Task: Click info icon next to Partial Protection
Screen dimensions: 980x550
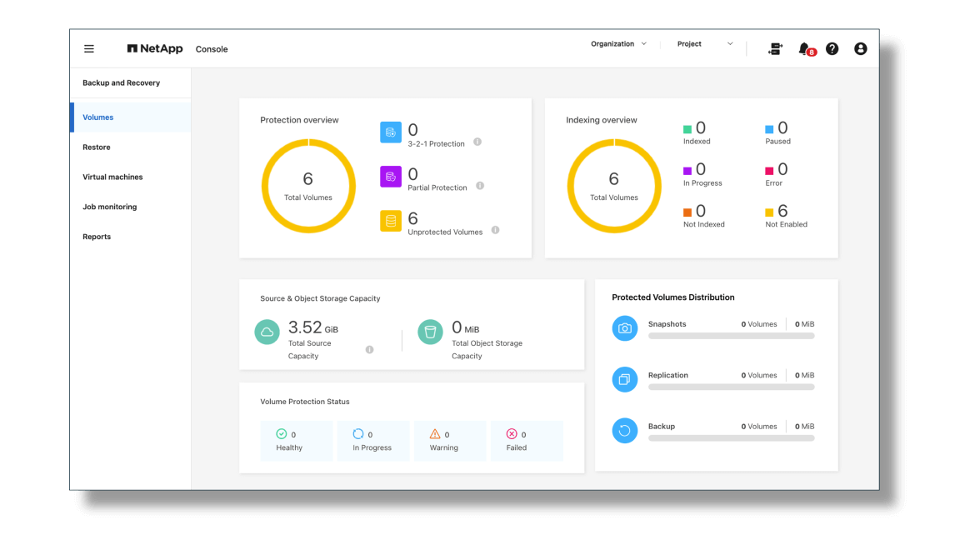Action: pos(480,186)
